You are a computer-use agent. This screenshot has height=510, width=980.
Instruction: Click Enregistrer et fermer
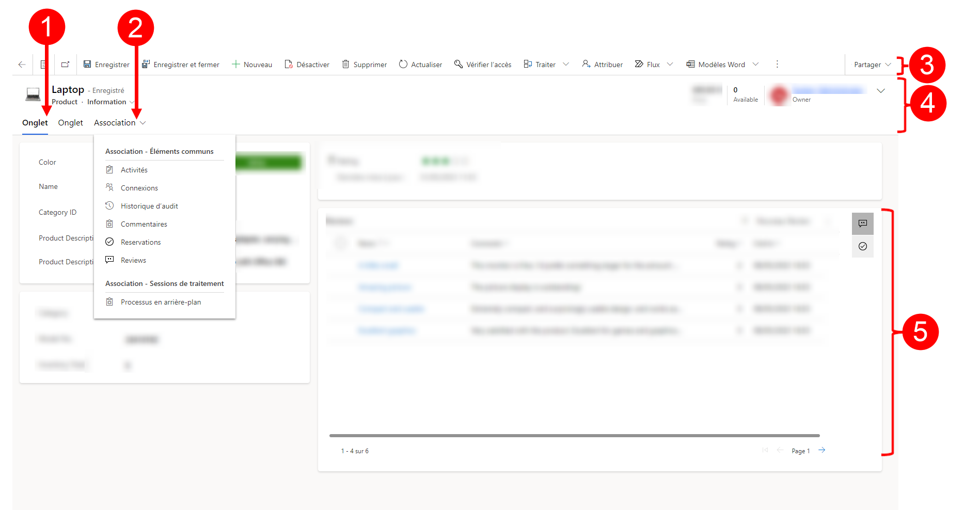tap(181, 65)
